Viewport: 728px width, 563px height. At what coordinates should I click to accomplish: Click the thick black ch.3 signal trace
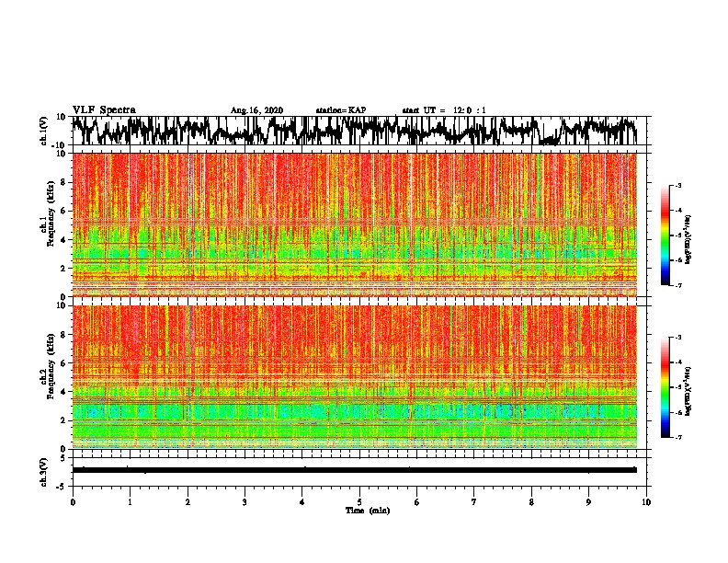pyautogui.click(x=355, y=470)
